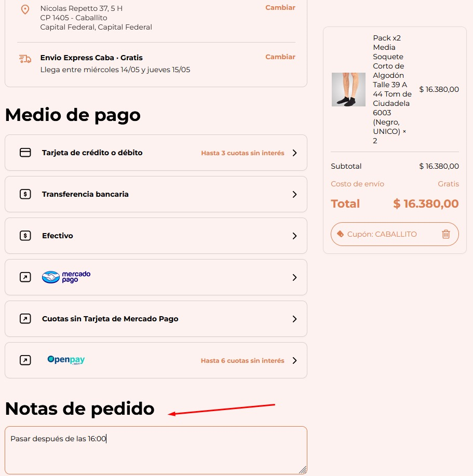Click into the Notas de pedido text area
This screenshot has width=473, height=476.
tap(156, 450)
